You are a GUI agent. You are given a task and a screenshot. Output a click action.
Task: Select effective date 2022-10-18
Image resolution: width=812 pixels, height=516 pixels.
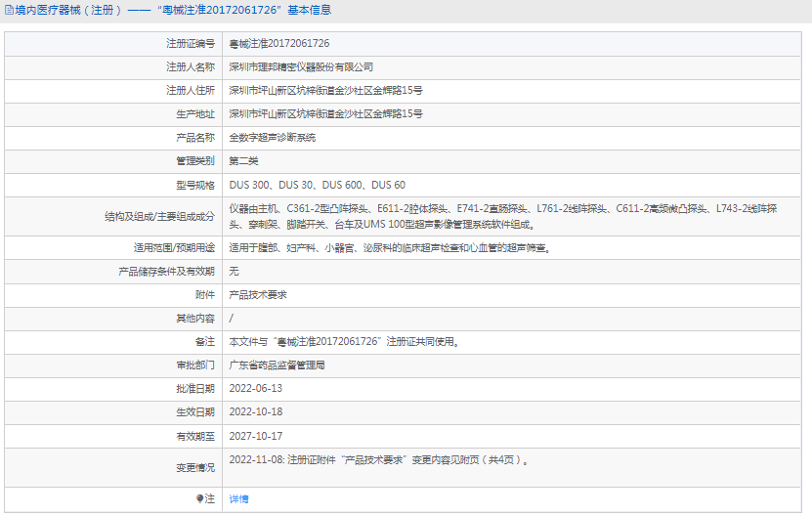coord(256,411)
